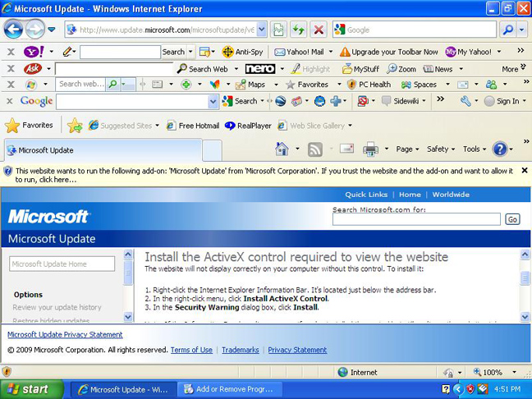Open Free Hotmail favorite link
This screenshot has height=399, width=532.
pyautogui.click(x=193, y=126)
